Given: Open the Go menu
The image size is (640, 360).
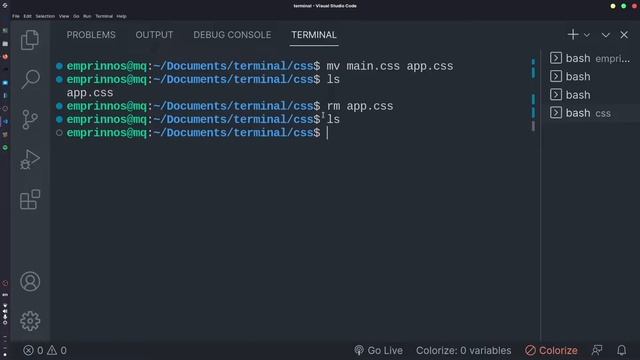Looking at the screenshot, I should tap(76, 16).
